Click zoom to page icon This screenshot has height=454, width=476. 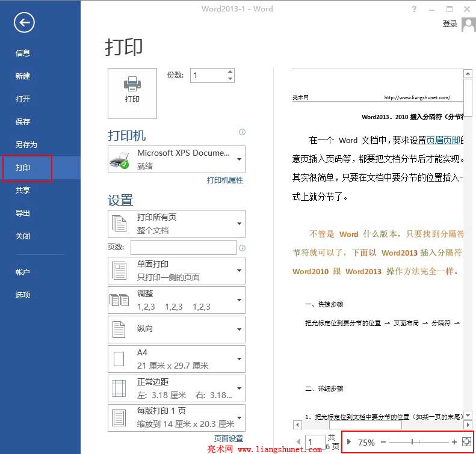pos(466,442)
